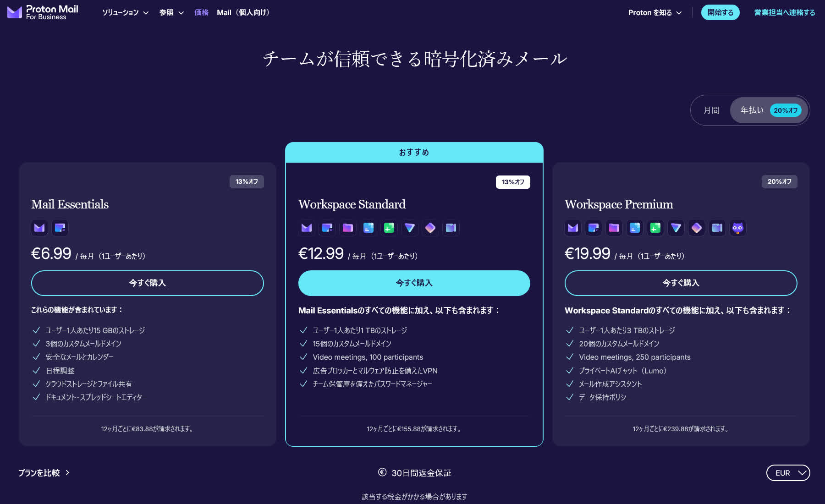Click the 20%オフ badge on the billing switch
The width and height of the screenshot is (825, 504).
pyautogui.click(x=785, y=110)
